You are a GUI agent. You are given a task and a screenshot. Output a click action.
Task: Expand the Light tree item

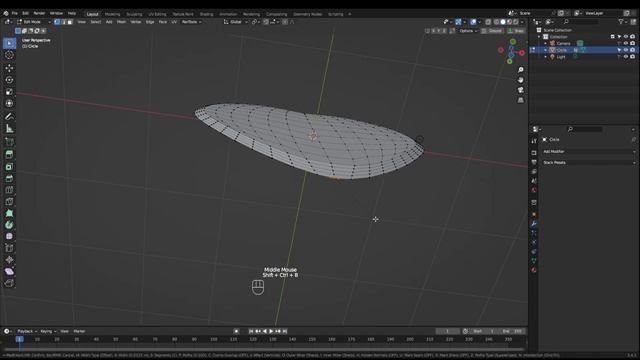click(x=545, y=57)
